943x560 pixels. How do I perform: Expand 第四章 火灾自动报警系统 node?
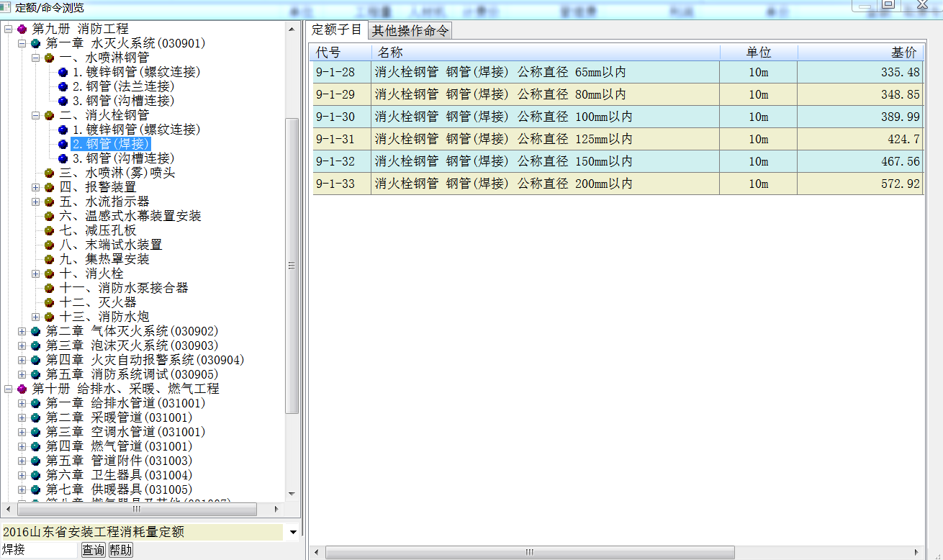[22, 361]
